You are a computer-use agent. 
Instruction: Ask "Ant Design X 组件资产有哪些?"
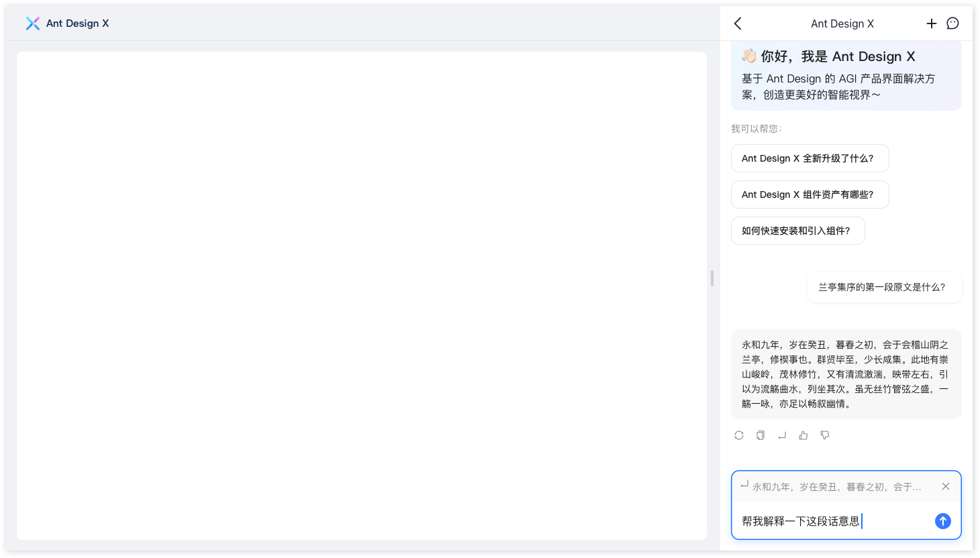[x=810, y=194]
